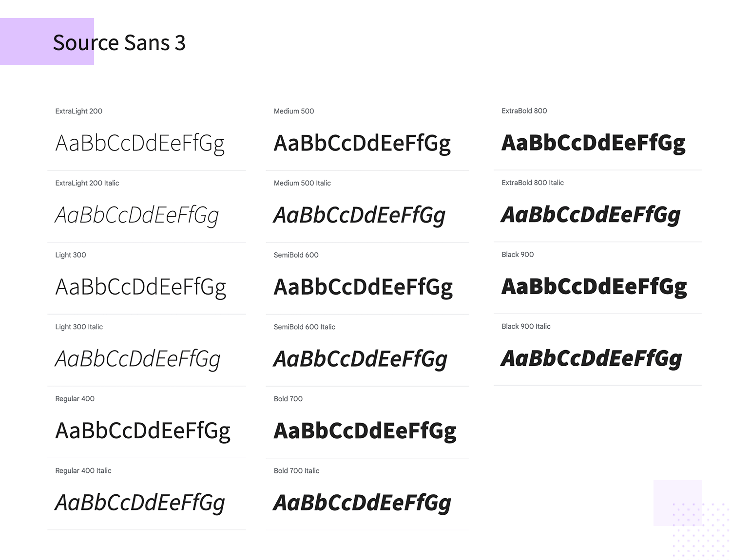
Task: Select the Light 300 label
Action: (71, 255)
